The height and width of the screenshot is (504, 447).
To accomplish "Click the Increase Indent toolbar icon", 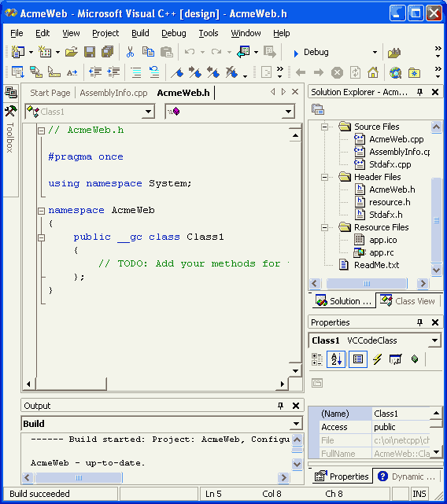I will point(113,72).
